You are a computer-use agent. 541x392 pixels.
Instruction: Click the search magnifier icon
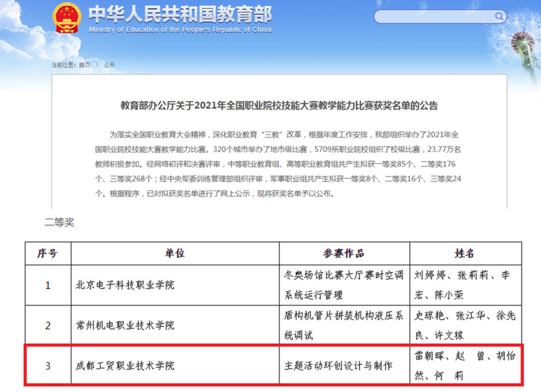click(x=499, y=16)
